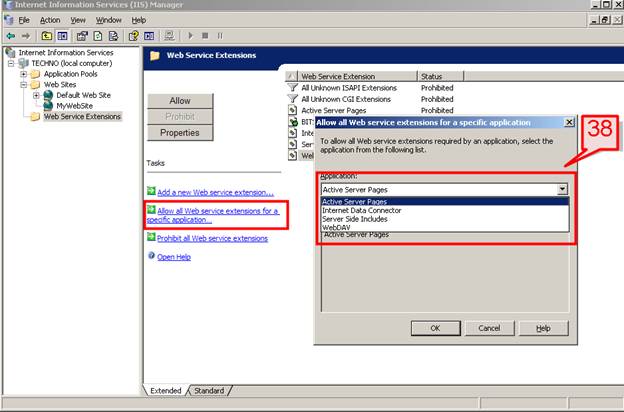Click the Web Sites folder icon

(x=35, y=85)
